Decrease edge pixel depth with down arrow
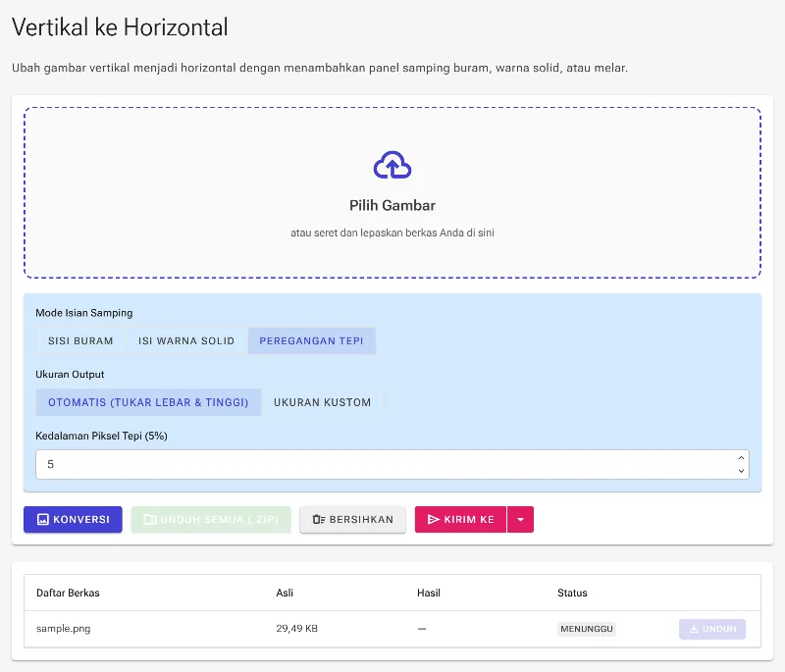The height and width of the screenshot is (672, 785). (x=741, y=471)
